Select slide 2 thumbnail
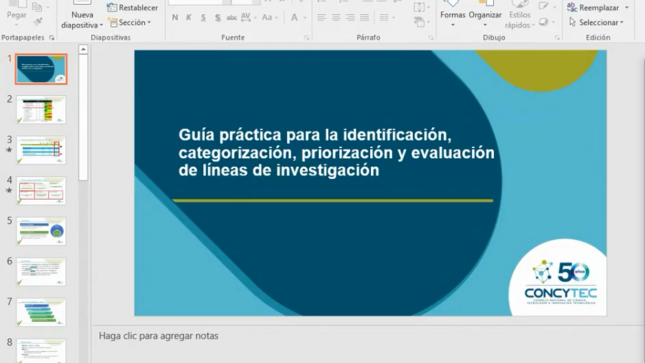 (x=41, y=109)
